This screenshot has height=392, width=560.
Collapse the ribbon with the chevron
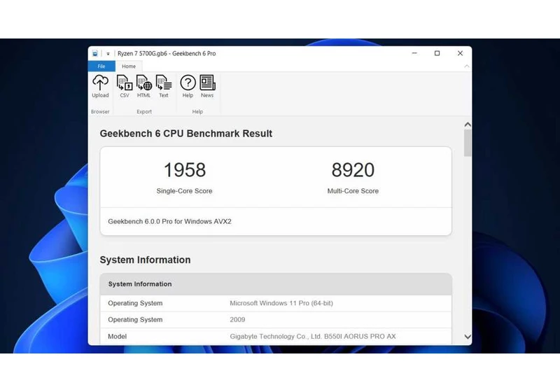(466, 66)
